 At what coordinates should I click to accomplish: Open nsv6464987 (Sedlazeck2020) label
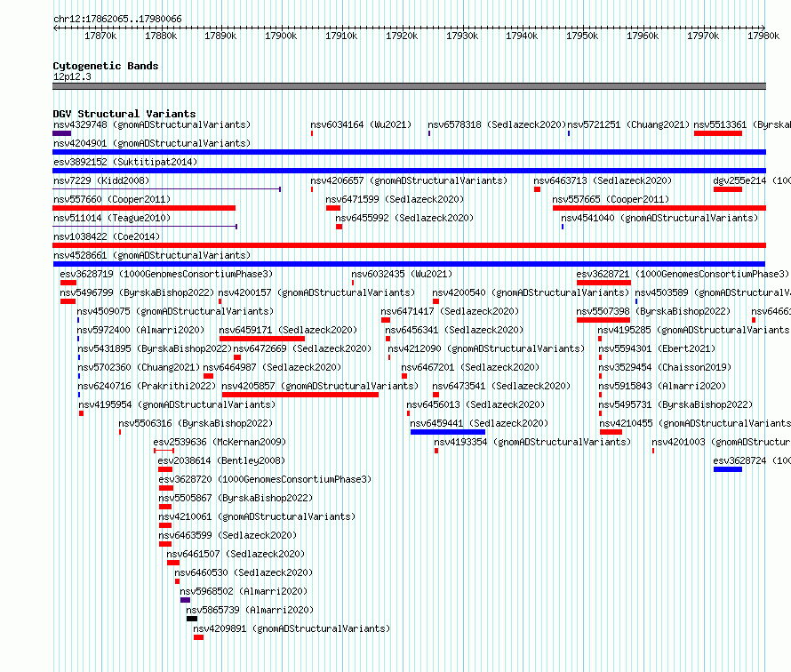coord(272,367)
